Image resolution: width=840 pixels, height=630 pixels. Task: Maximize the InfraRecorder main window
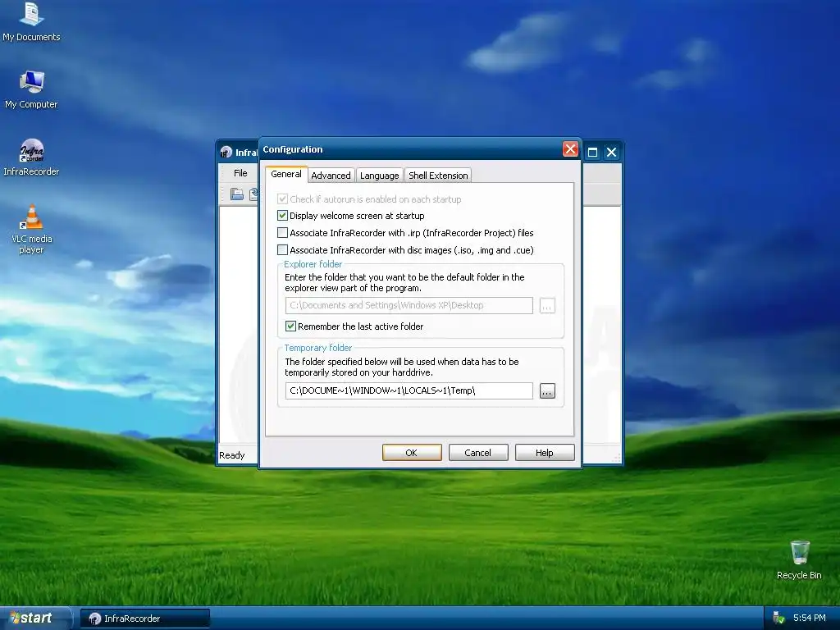(592, 152)
